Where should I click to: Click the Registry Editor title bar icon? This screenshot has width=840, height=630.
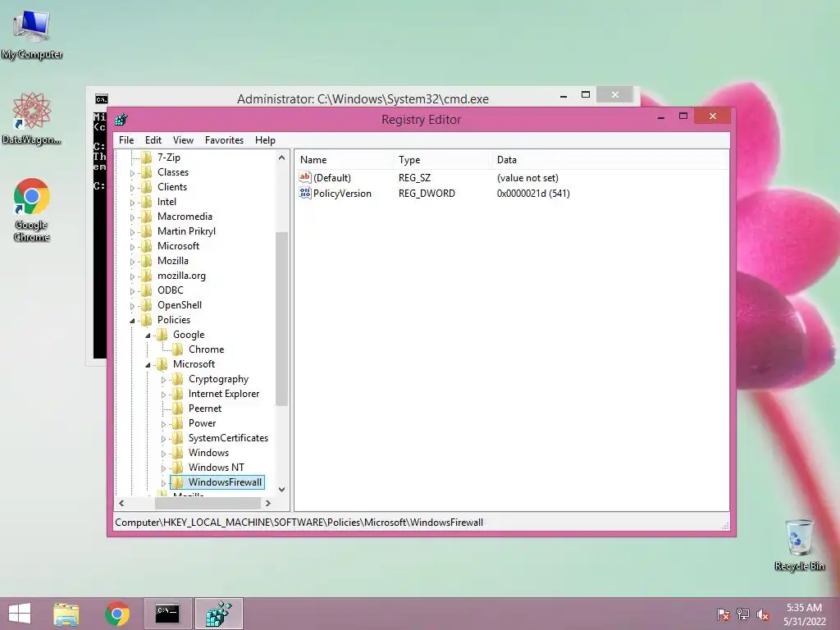click(121, 120)
